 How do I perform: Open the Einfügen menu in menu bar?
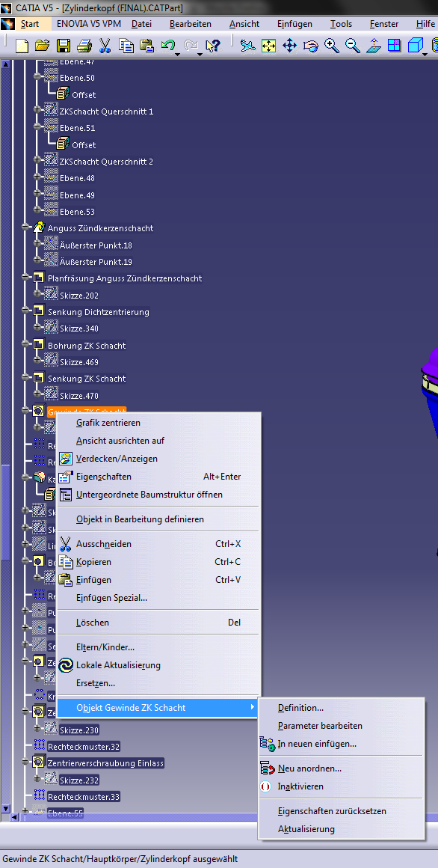click(294, 24)
